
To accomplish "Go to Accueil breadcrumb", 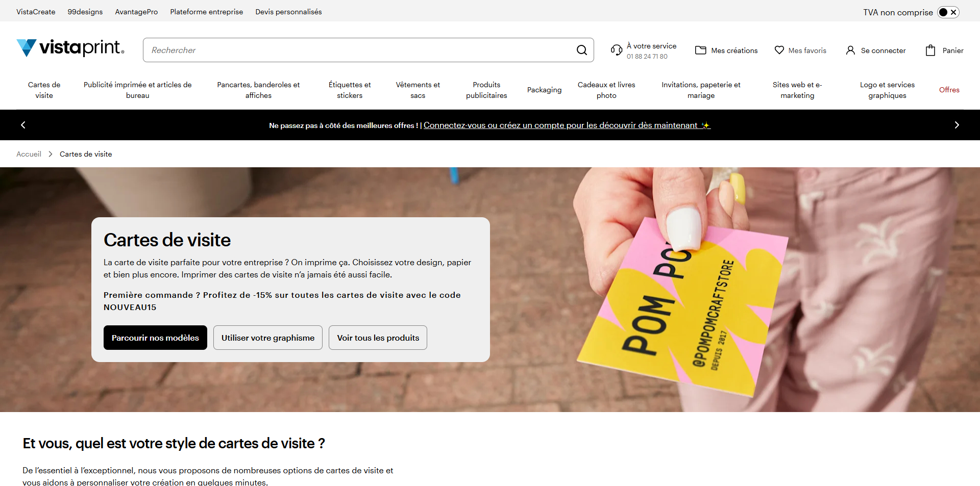I will coord(29,154).
